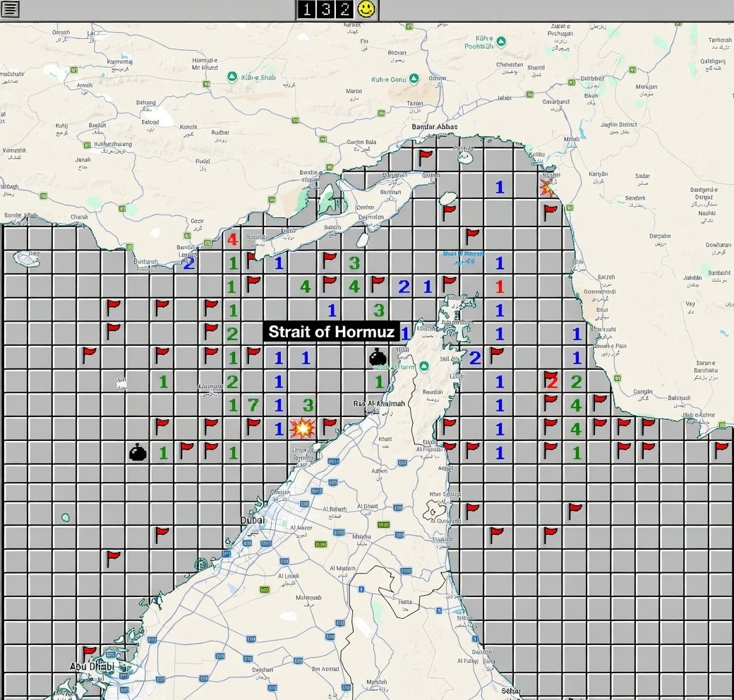Click the explosion on the northeast coast
This screenshot has height=700, width=734.
(x=547, y=187)
